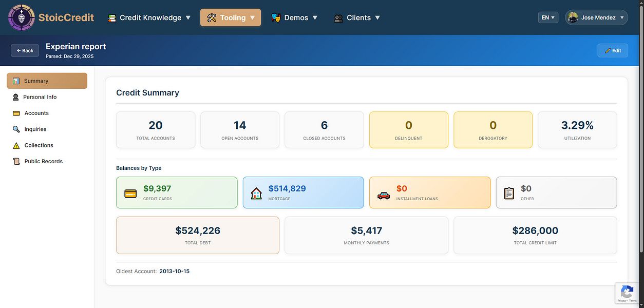The height and width of the screenshot is (308, 644).
Task: Open the Credit Knowledge menu
Action: pyautogui.click(x=149, y=17)
